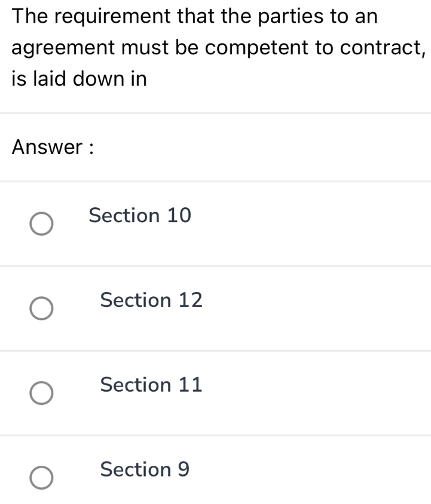This screenshot has width=431, height=504.
Task: Click the second answer option row
Action: pos(215,307)
